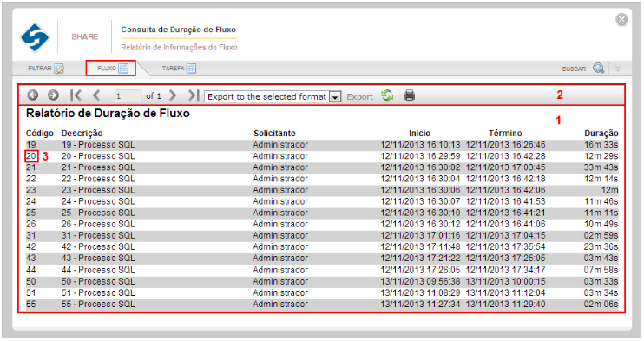This screenshot has height=341, width=644.
Task: Open the FILTRAR filter tab
Action: [46, 69]
